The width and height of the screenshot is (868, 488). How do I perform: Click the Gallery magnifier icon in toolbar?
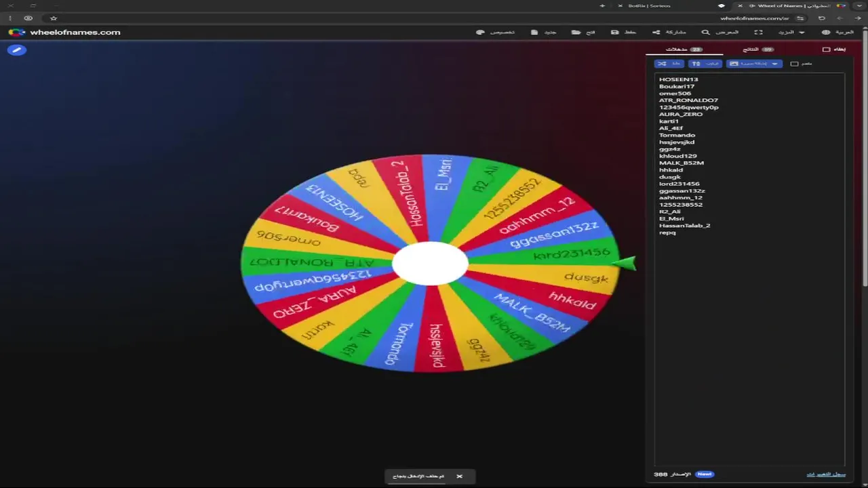(705, 32)
